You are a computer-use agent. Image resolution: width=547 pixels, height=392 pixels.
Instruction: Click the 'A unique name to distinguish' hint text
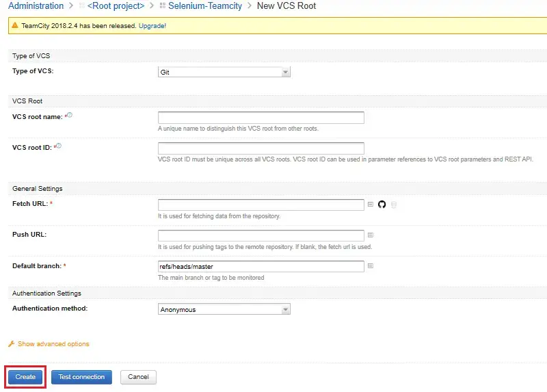238,129
